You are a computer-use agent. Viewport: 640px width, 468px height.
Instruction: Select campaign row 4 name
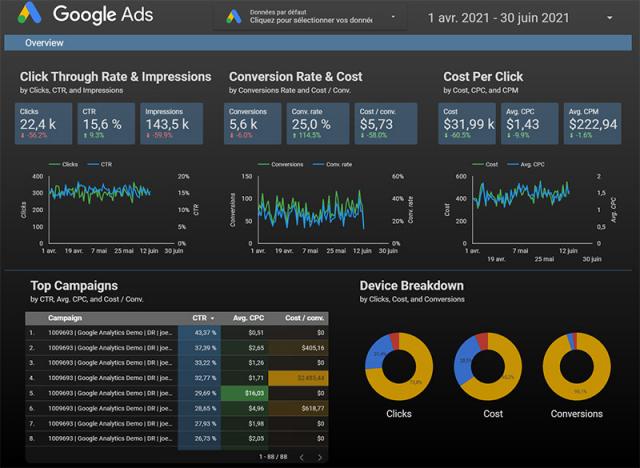coord(110,378)
